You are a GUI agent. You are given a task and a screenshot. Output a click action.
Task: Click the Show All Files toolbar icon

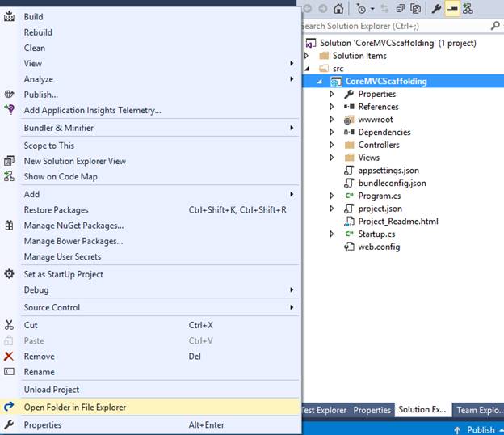(x=415, y=9)
